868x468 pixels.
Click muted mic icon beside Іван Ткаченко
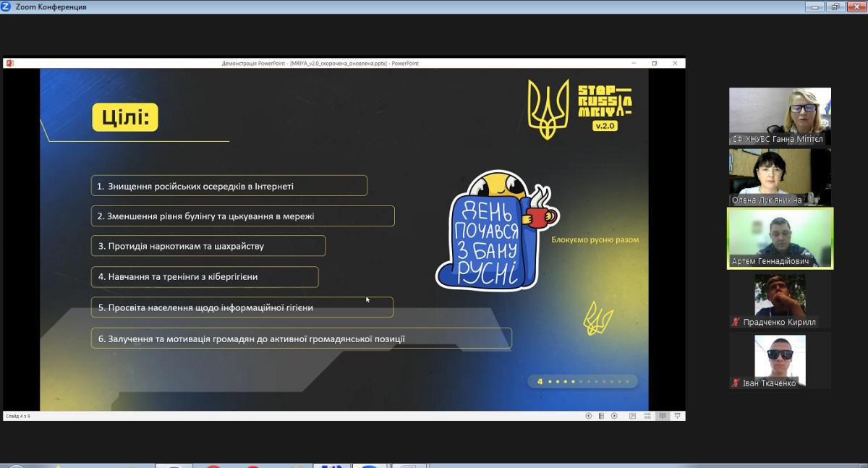point(736,383)
